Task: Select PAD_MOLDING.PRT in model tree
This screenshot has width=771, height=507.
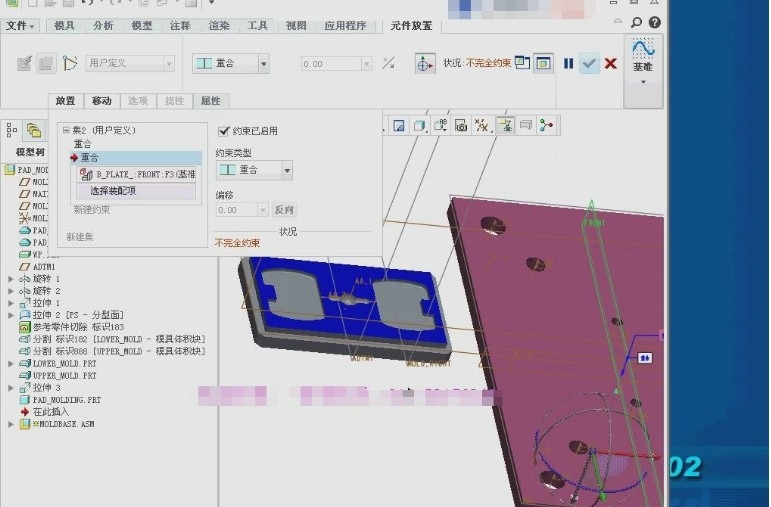Action: 66,400
